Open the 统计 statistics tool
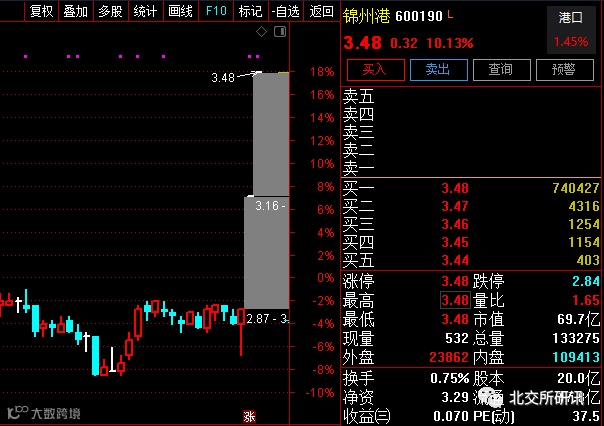 point(145,11)
